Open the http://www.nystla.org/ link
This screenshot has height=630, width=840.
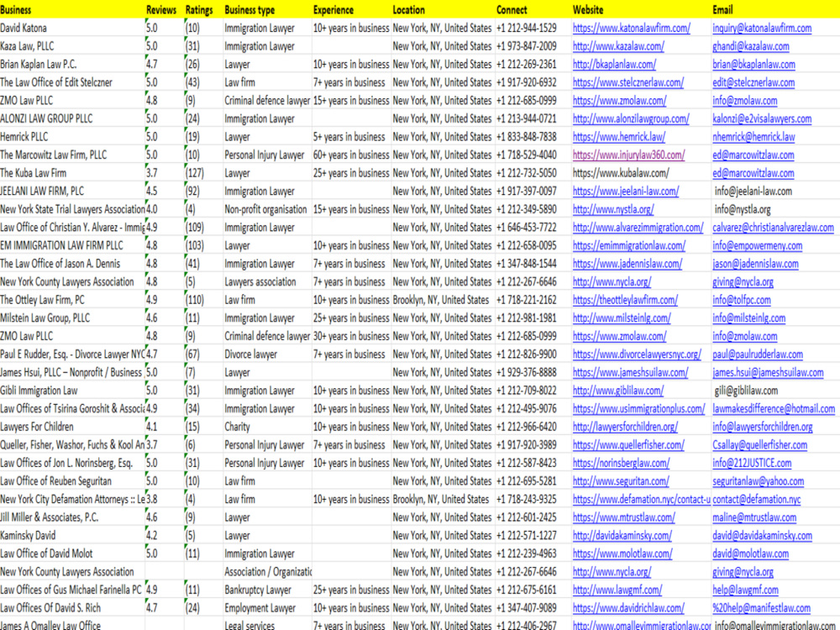(613, 209)
